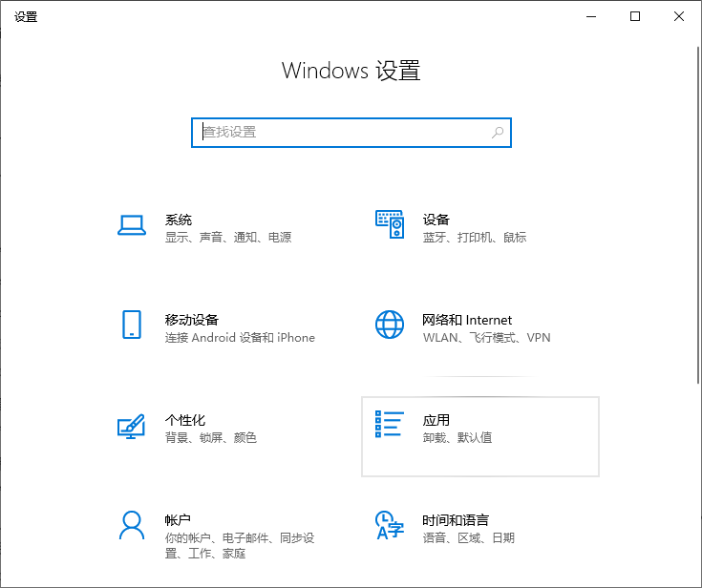Minimize the 设置 window

pyautogui.click(x=591, y=16)
